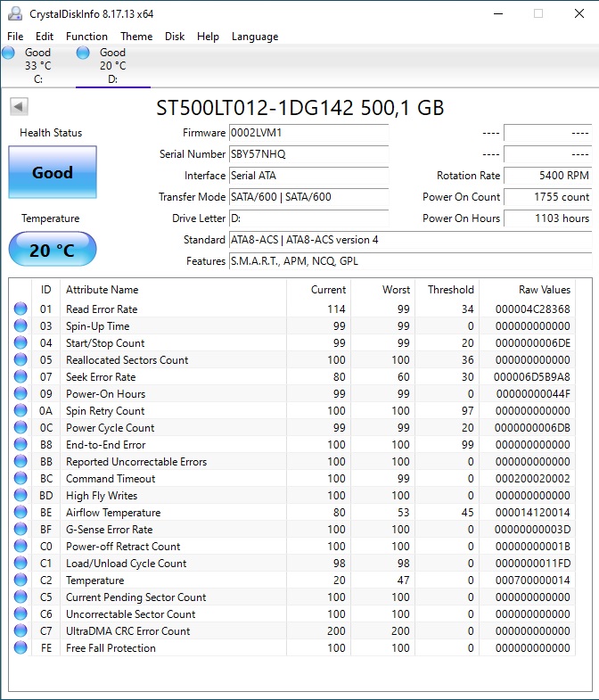
Task: Click status orb for Spin-Up Time
Action: point(21,325)
